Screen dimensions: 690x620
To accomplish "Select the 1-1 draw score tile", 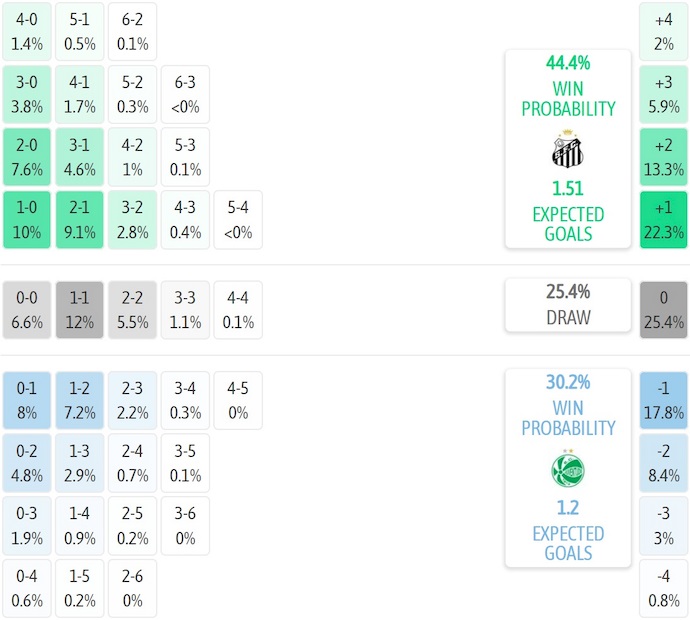I will (79, 310).
